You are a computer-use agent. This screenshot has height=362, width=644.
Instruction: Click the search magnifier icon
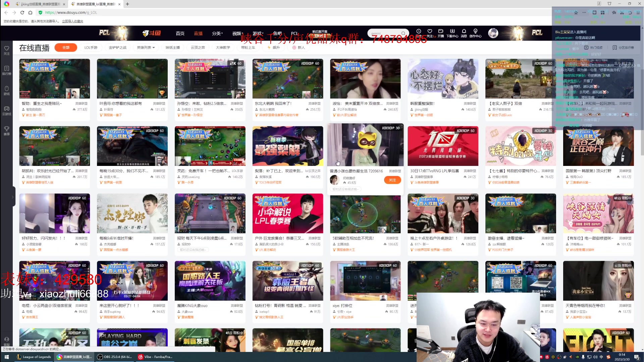coord(403,33)
